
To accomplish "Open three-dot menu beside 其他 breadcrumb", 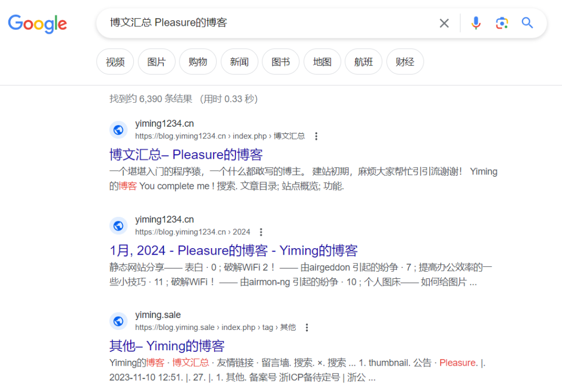I will pos(307,327).
